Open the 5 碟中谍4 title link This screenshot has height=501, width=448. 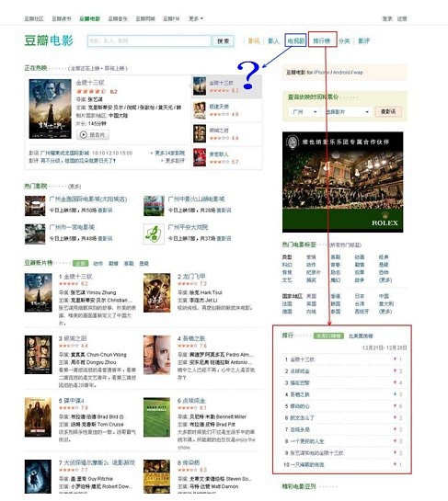click(72, 401)
